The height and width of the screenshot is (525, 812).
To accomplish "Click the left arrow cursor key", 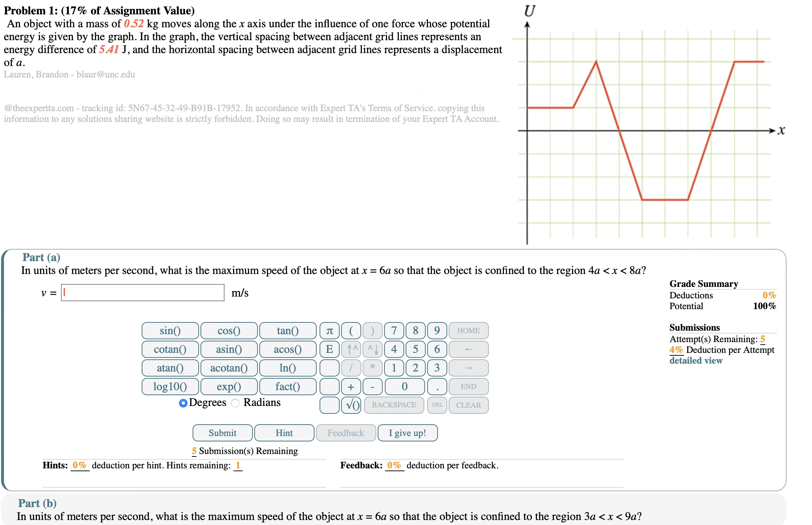I will point(468,349).
